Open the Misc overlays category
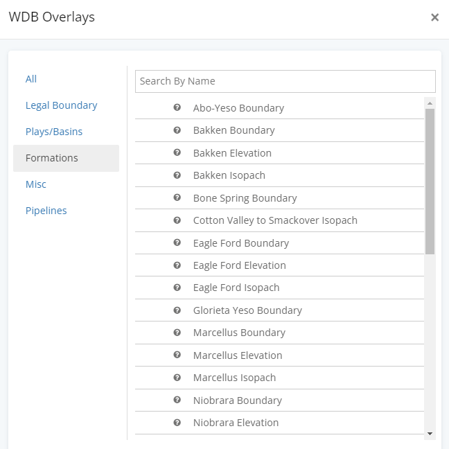449x449 pixels. tap(36, 184)
